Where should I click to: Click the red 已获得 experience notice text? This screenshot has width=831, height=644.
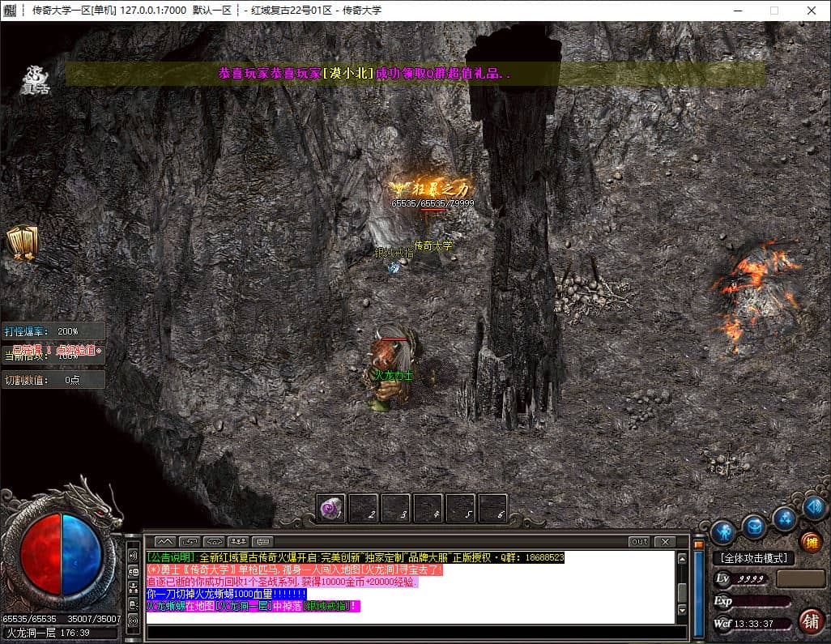[56, 350]
